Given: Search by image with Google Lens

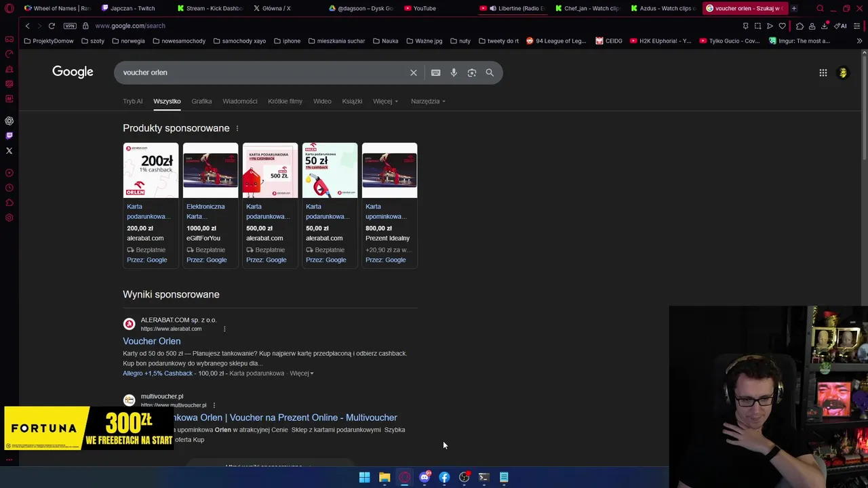Looking at the screenshot, I should 472,73.
